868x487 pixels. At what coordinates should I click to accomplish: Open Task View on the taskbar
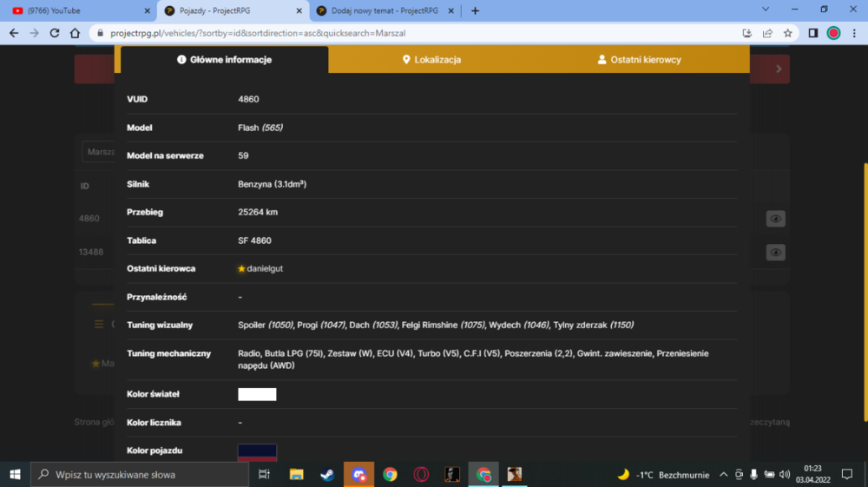point(264,474)
